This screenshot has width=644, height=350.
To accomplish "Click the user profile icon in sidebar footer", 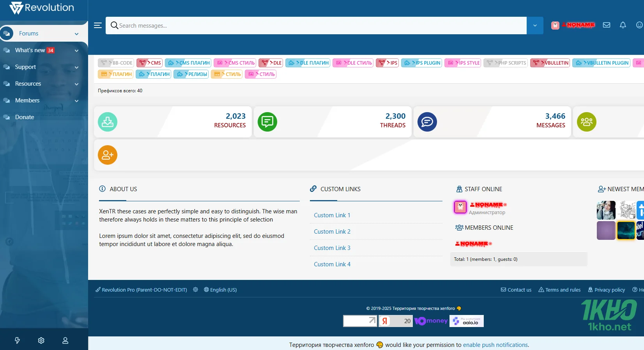I will coord(65,340).
